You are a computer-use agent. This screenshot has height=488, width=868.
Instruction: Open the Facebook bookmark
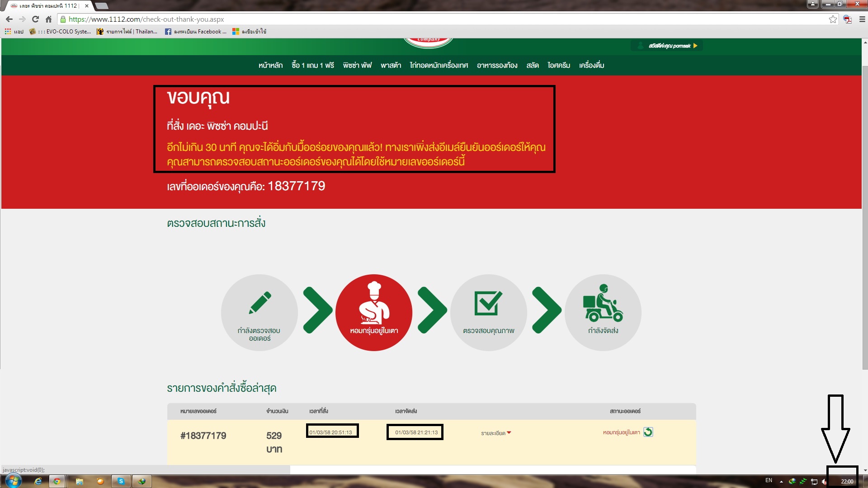pyautogui.click(x=196, y=32)
